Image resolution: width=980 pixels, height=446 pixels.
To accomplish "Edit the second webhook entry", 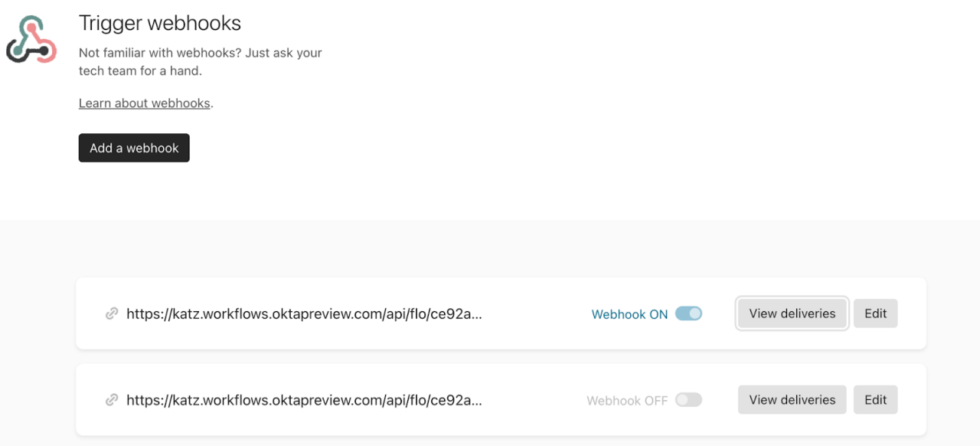I will 875,399.
